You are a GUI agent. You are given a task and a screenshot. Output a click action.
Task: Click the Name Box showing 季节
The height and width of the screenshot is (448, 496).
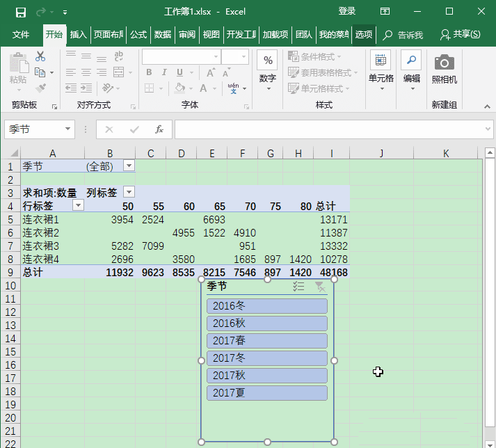pos(33,129)
